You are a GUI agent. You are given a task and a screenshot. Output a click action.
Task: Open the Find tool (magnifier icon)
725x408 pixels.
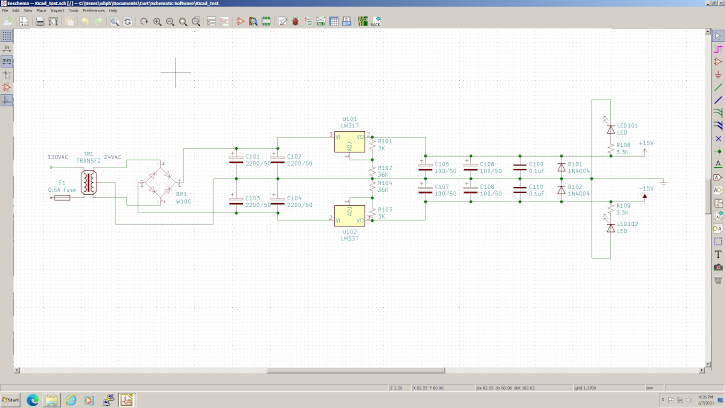(115, 21)
